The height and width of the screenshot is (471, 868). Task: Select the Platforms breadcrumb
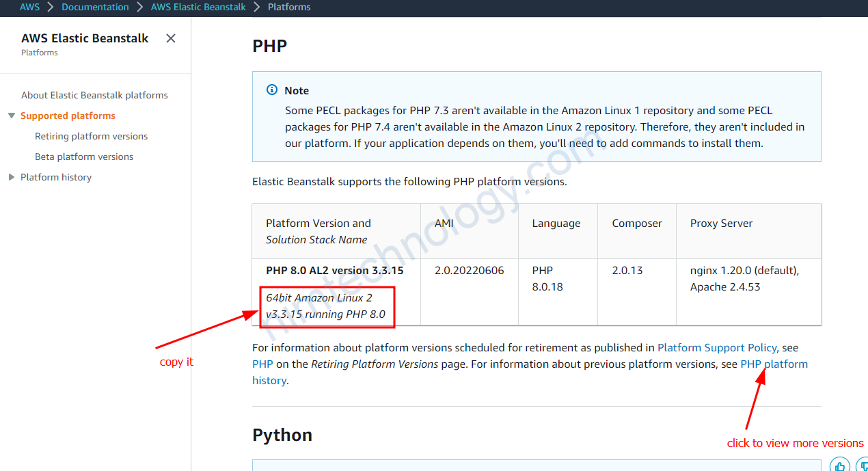[289, 7]
